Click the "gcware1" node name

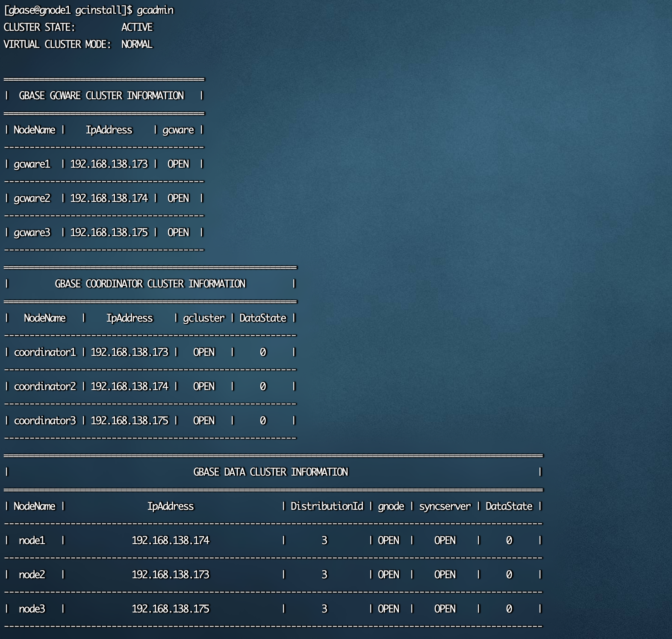32,164
